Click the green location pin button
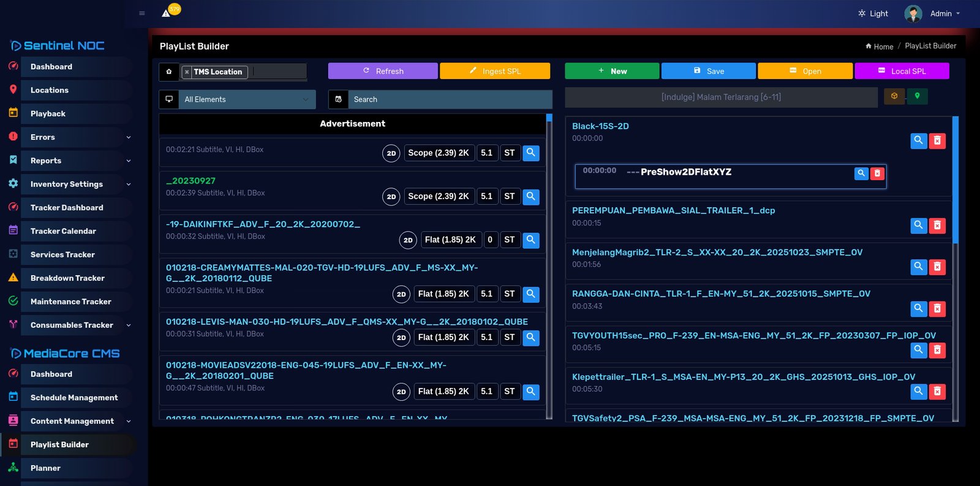Viewport: 980px width, 486px height. pyautogui.click(x=917, y=96)
